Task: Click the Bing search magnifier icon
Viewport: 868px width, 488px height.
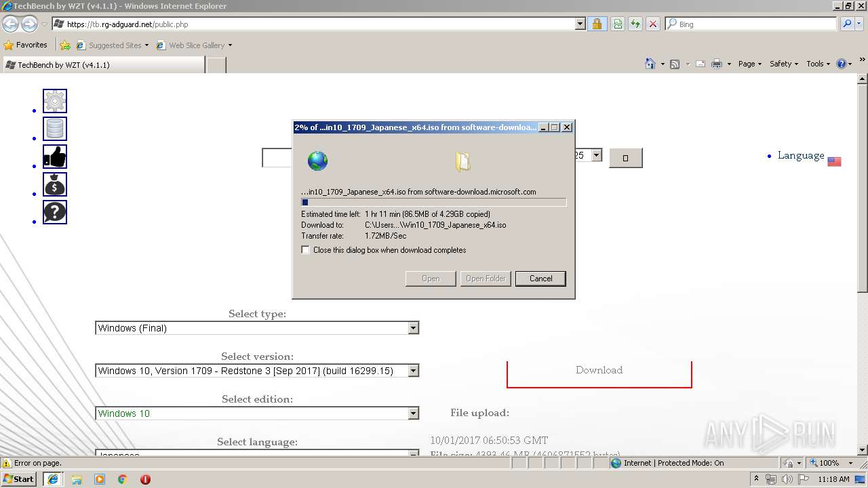Action: (x=847, y=24)
